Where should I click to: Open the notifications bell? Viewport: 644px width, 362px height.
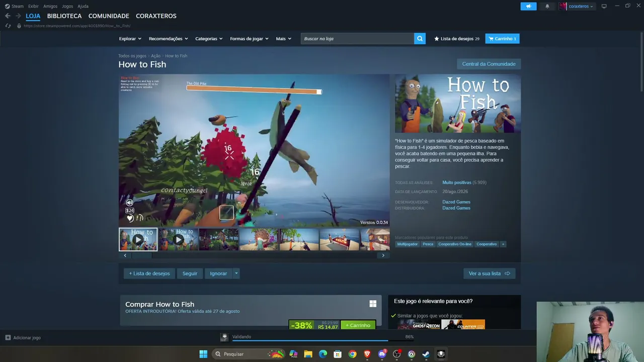coord(547,6)
